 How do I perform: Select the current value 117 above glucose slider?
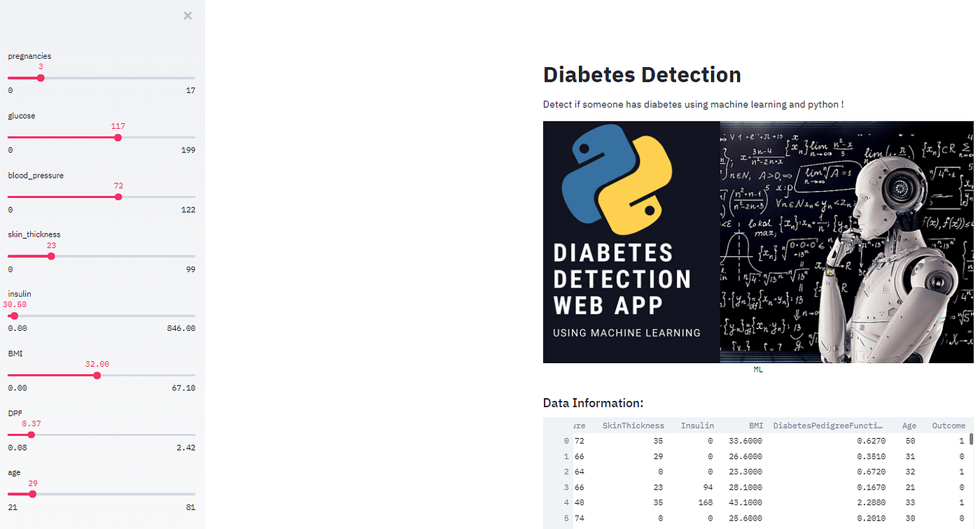[118, 126]
